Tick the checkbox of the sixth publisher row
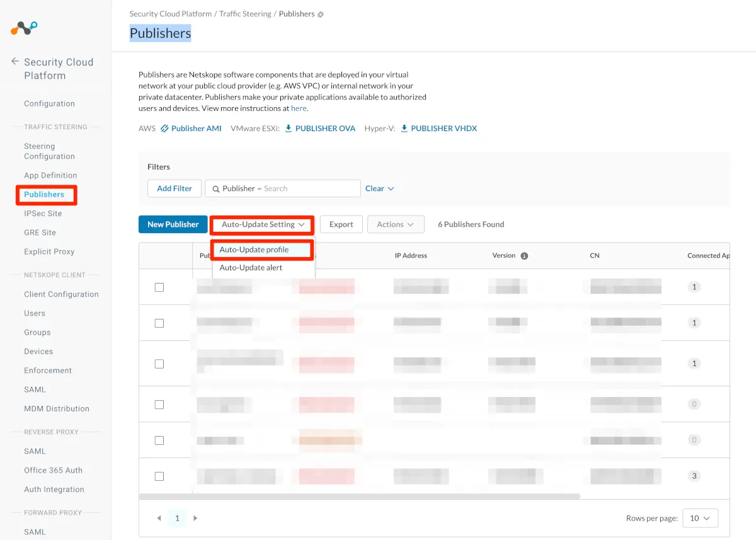This screenshot has width=756, height=540. click(x=159, y=476)
